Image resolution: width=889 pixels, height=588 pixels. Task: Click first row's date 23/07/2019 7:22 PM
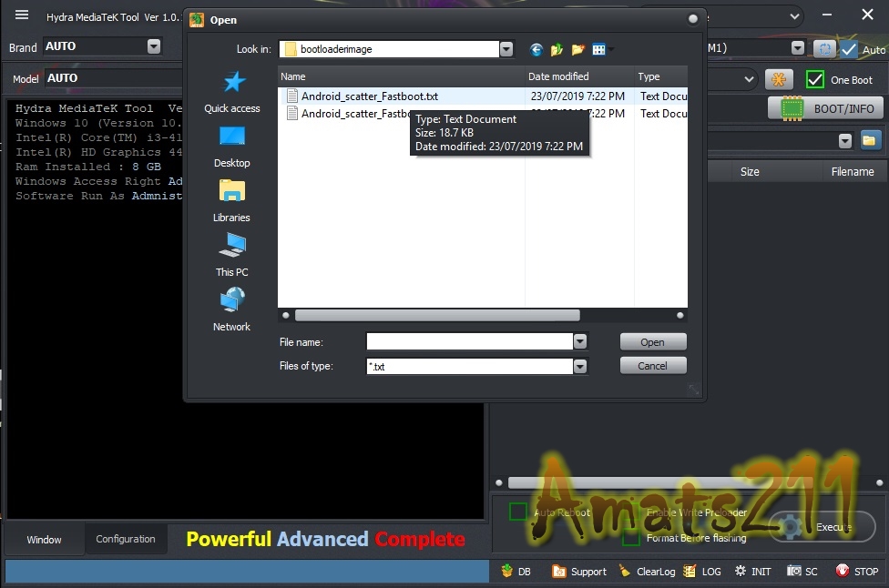[577, 96]
